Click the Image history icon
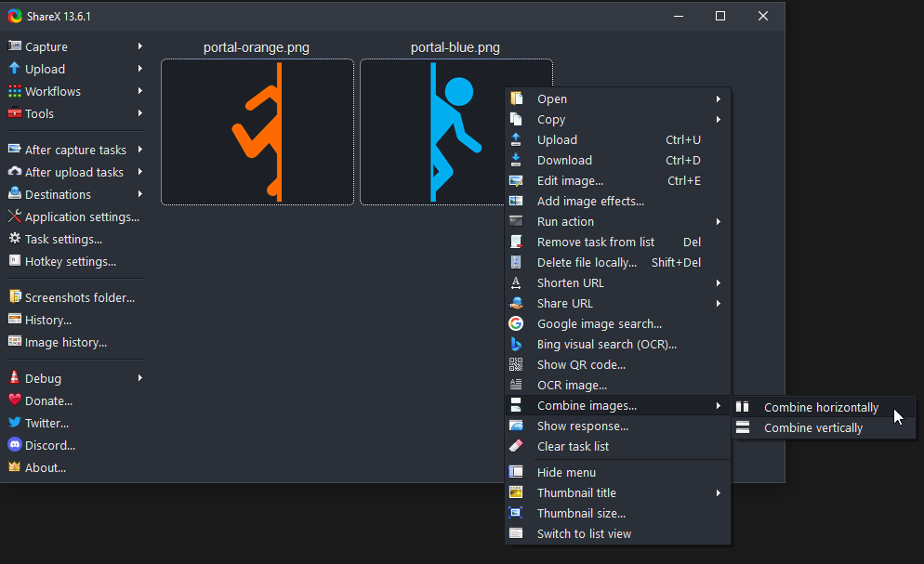This screenshot has width=924, height=564. 15,341
